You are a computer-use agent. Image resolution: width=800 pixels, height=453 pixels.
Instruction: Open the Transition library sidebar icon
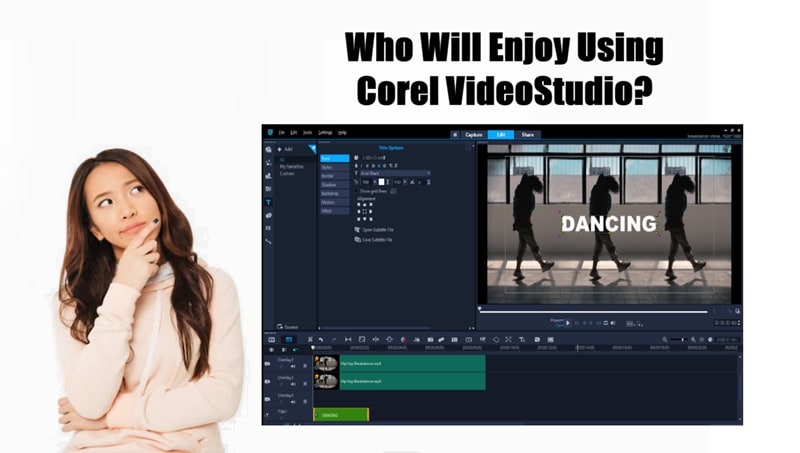pos(268,189)
